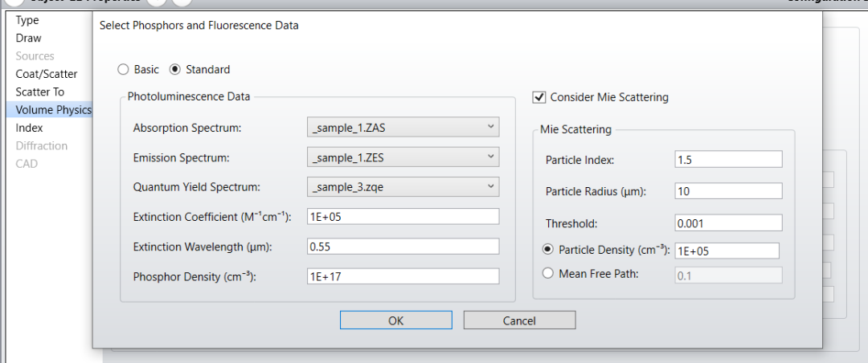Expand the Emission Spectrum dropdown

click(x=403, y=157)
